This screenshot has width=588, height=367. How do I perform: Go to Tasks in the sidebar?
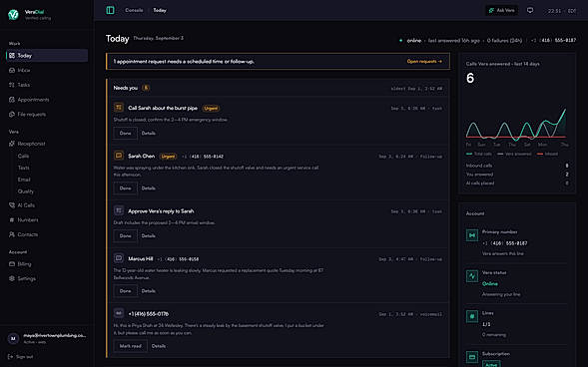(47, 85)
